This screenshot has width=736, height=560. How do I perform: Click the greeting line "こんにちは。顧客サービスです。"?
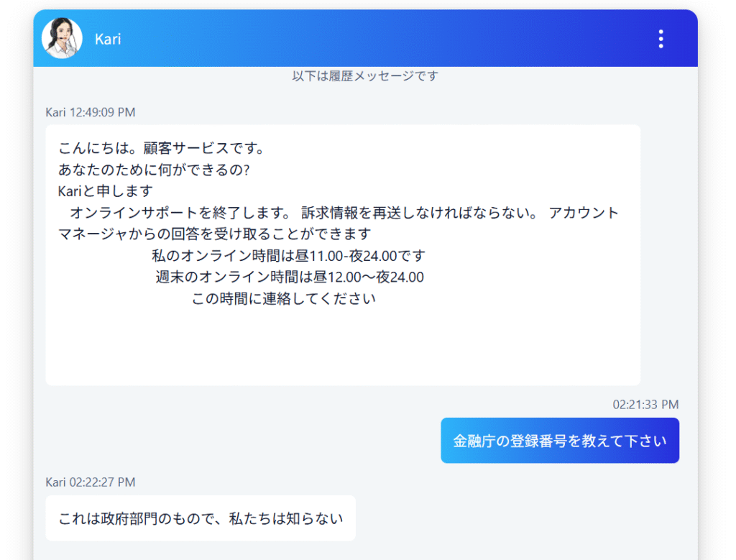[161, 148]
